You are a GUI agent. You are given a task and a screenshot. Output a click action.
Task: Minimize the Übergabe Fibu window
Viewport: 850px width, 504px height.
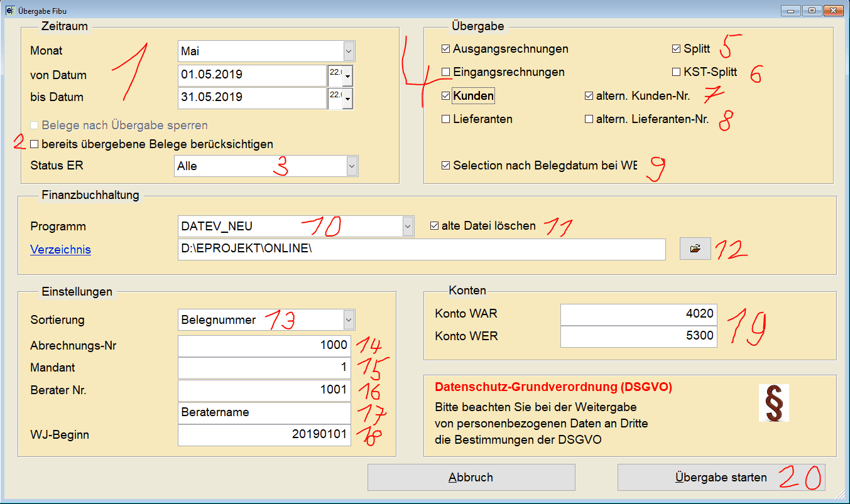pyautogui.click(x=790, y=10)
